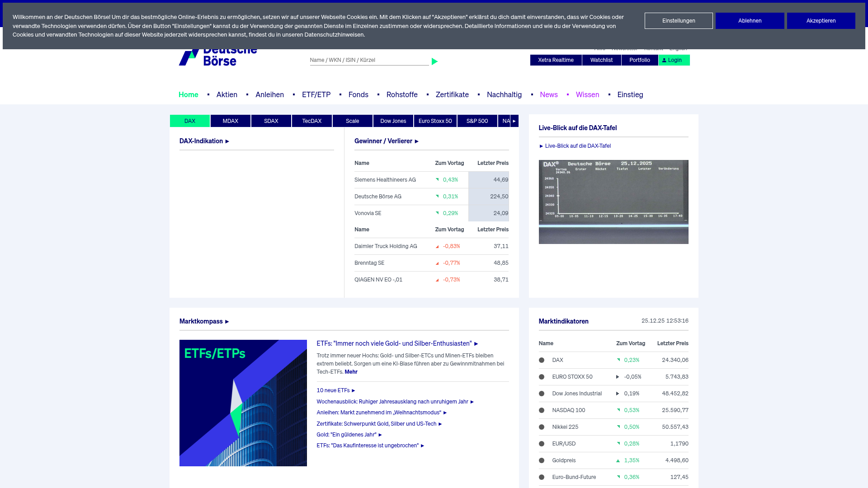Open the Einstieg menu
868x488 pixels.
coord(630,94)
